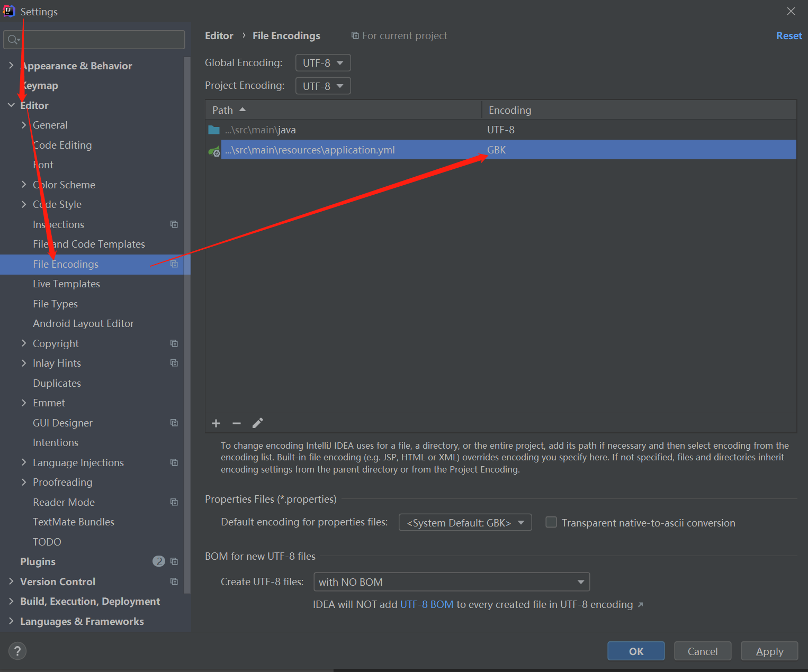Click the project-level icon beside Inlay Hints
The width and height of the screenshot is (808, 672).
click(x=174, y=363)
